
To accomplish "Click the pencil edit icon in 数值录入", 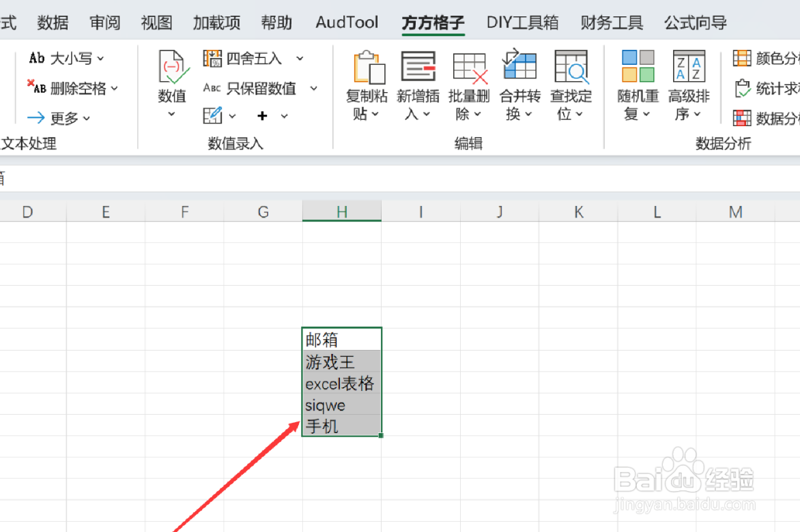I will (212, 116).
